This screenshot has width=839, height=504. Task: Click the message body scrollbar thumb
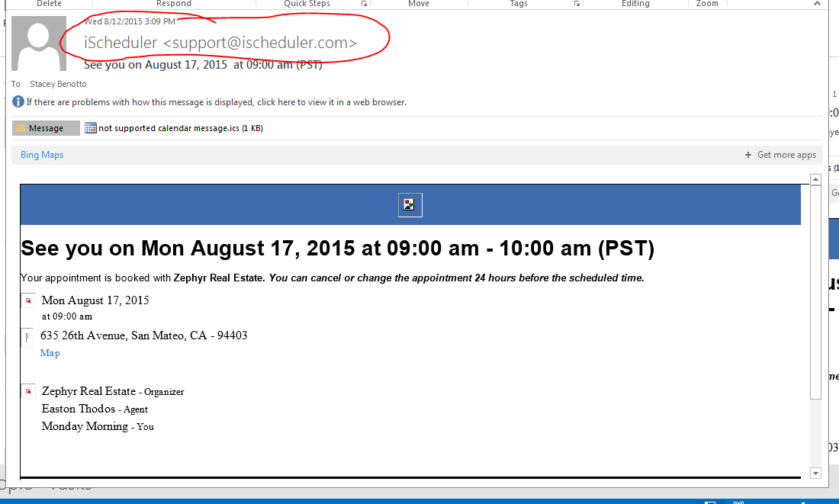[x=815, y=292]
